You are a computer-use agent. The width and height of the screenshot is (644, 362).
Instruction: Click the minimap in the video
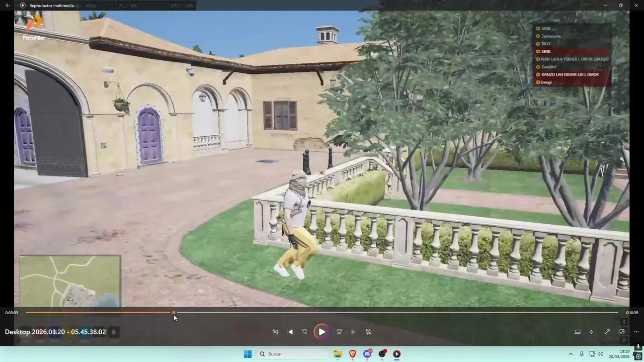[x=70, y=281]
